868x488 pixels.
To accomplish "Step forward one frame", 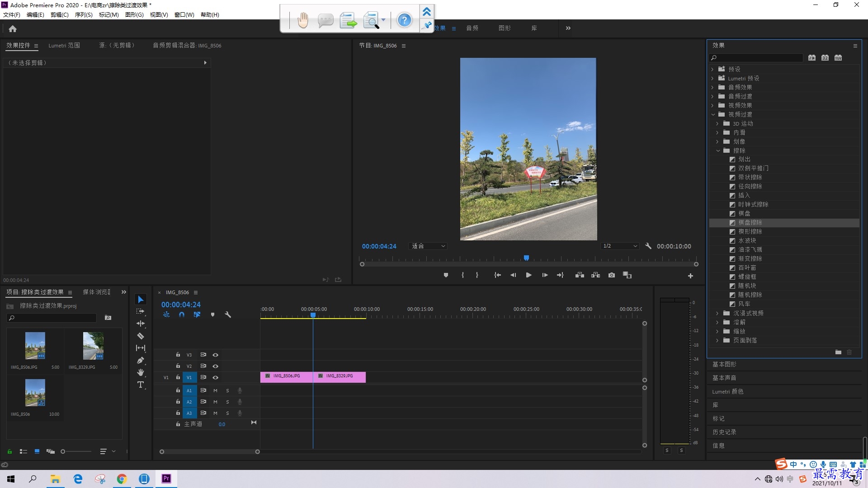I will (x=545, y=275).
